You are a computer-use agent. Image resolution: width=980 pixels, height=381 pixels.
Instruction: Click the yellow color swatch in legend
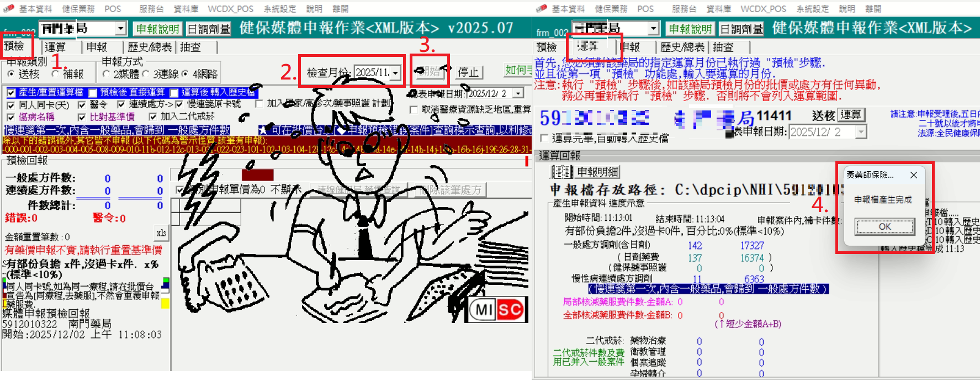(x=165, y=303)
